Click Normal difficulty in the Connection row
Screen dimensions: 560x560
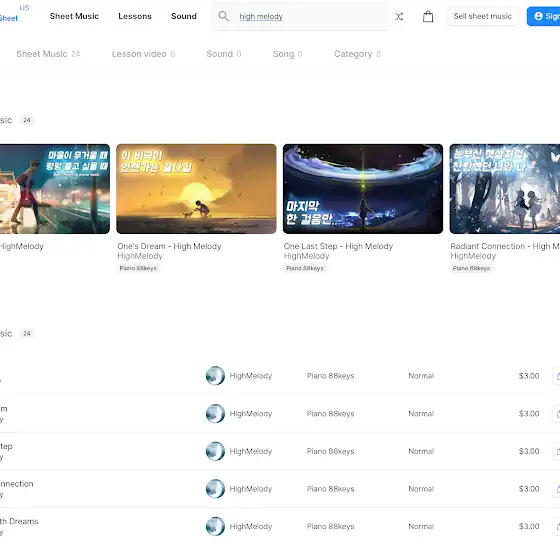point(421,489)
